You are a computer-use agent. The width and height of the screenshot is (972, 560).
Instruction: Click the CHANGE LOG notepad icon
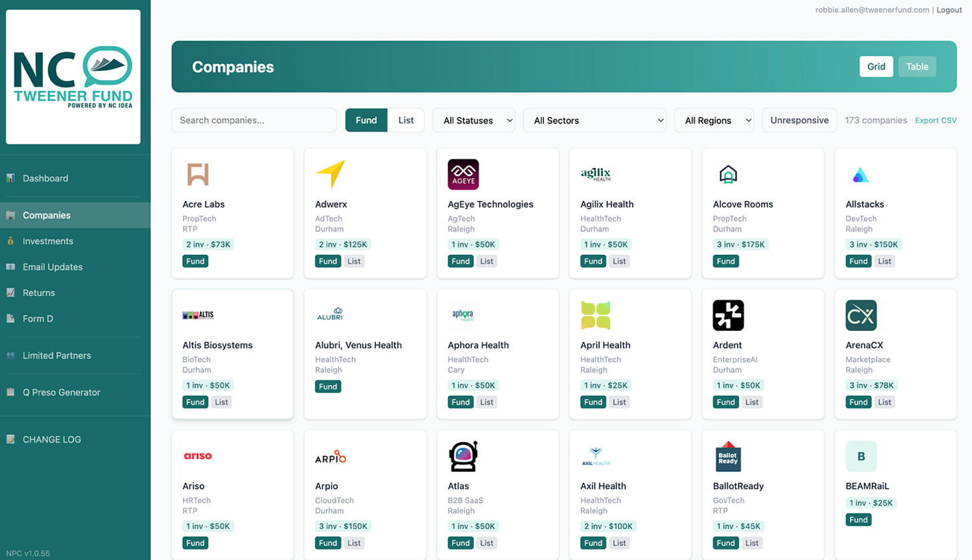tap(11, 440)
